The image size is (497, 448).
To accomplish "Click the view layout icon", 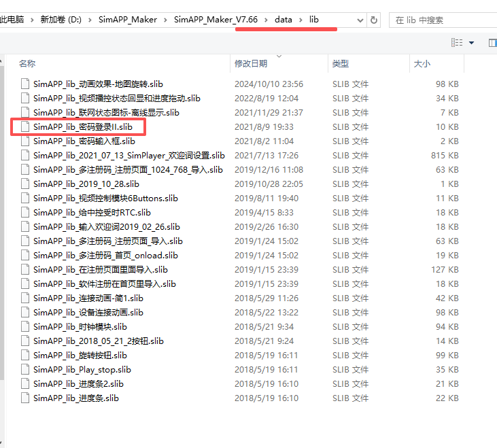I will 458,43.
